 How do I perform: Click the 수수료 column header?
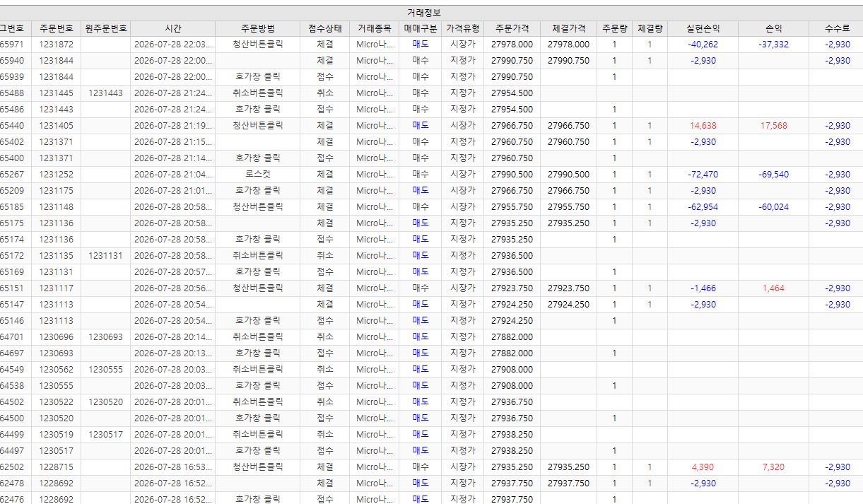point(836,28)
